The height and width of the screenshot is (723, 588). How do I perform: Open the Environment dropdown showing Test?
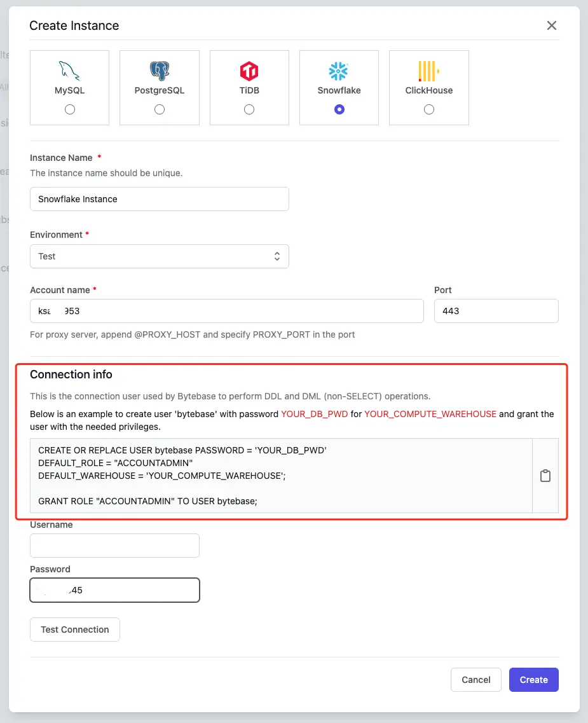click(160, 256)
